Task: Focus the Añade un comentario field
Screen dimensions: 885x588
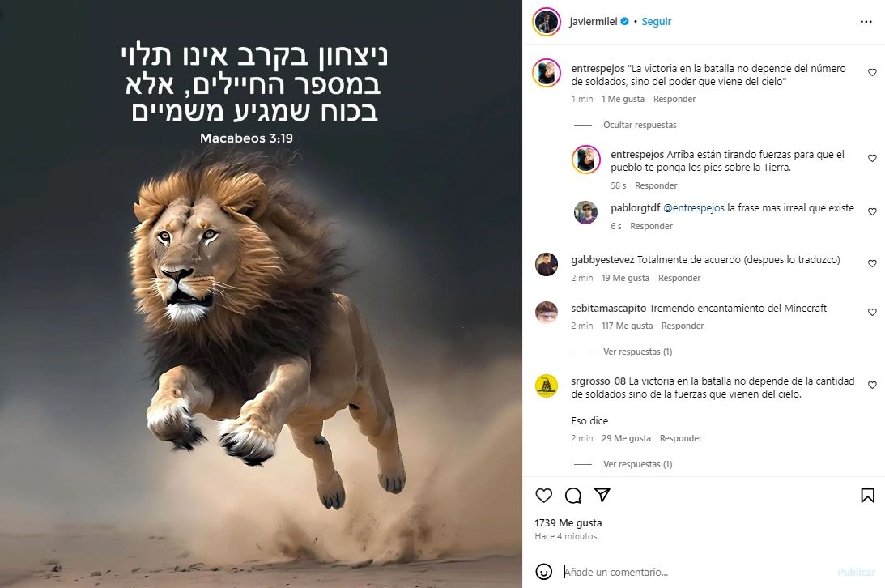Action: coord(694,572)
